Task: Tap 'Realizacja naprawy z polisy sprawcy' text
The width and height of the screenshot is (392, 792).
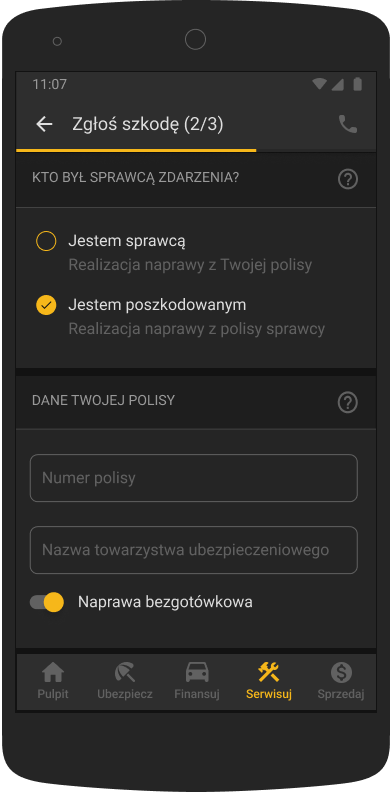Action: (197, 329)
